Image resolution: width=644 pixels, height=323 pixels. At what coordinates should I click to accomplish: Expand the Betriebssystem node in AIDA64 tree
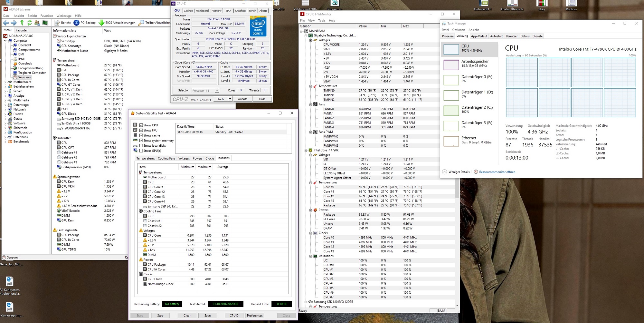point(5,86)
